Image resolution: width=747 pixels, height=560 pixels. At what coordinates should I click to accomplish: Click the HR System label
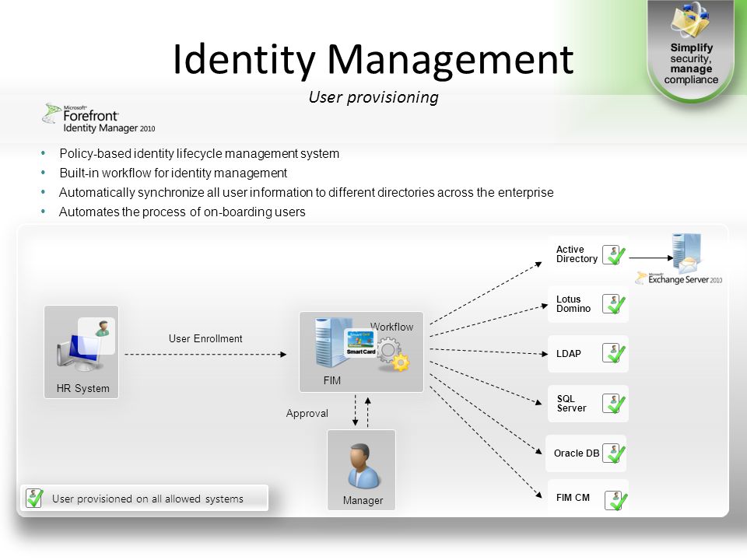[x=83, y=389]
